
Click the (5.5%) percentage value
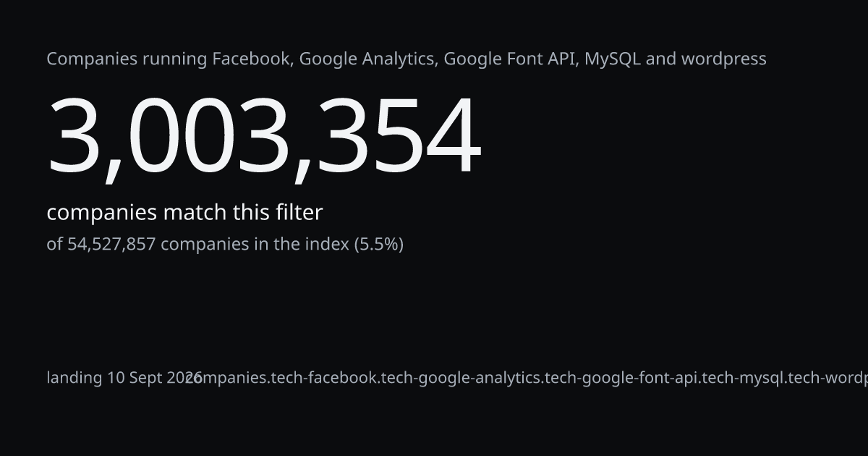point(378,245)
